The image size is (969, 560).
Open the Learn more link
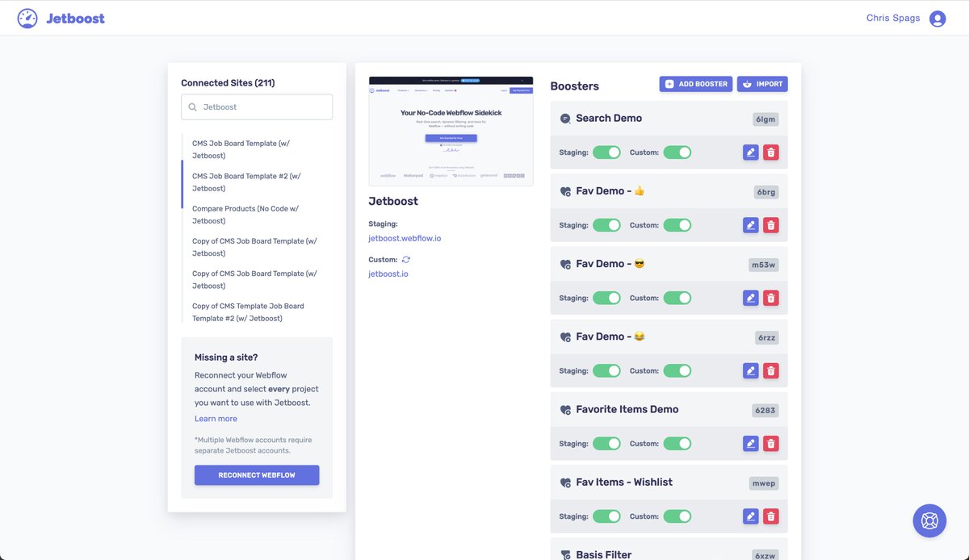point(216,419)
